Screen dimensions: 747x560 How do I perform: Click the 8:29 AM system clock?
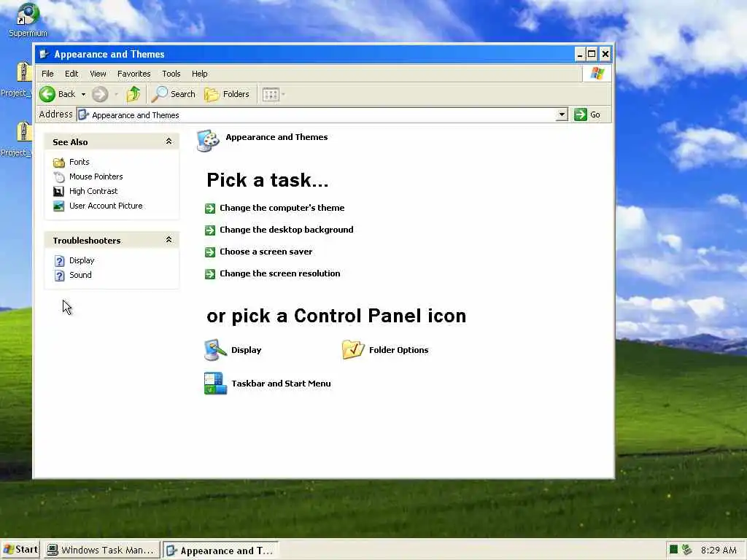tap(719, 550)
